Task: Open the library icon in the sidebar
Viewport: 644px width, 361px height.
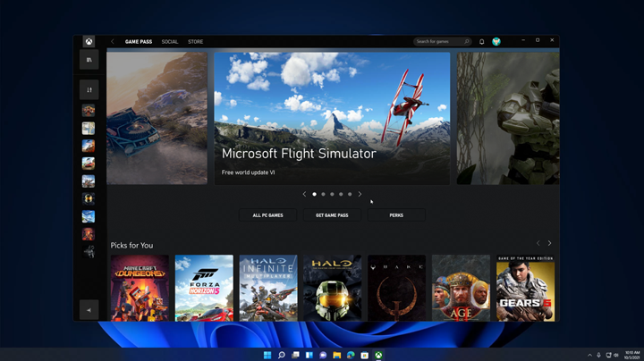Action: tap(89, 60)
